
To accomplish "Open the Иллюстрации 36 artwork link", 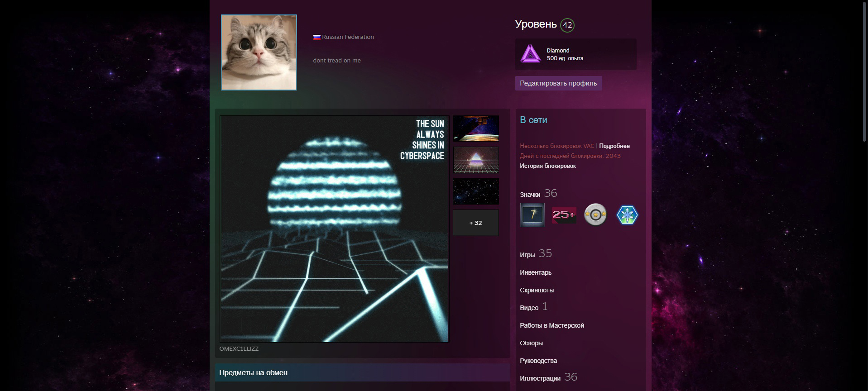I will point(548,377).
